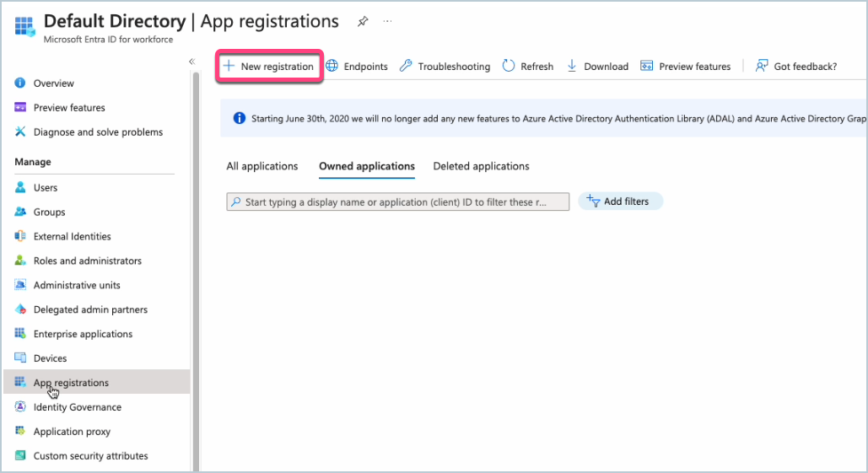868x473 pixels.
Task: Switch to Deleted applications tab
Action: (481, 166)
